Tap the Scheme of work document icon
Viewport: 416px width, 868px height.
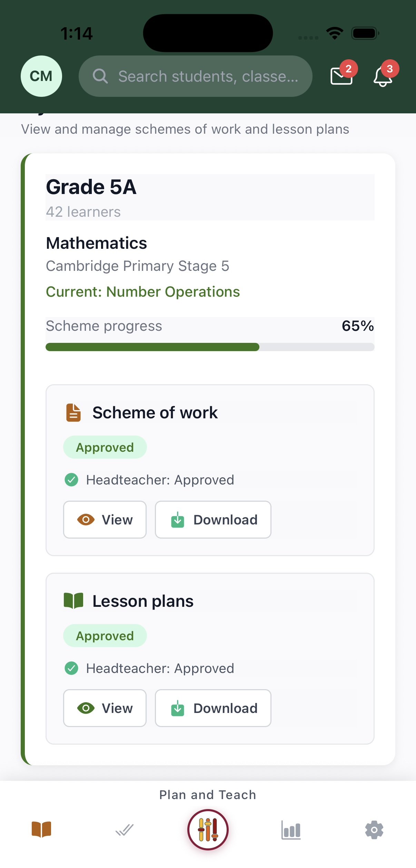pyautogui.click(x=73, y=412)
